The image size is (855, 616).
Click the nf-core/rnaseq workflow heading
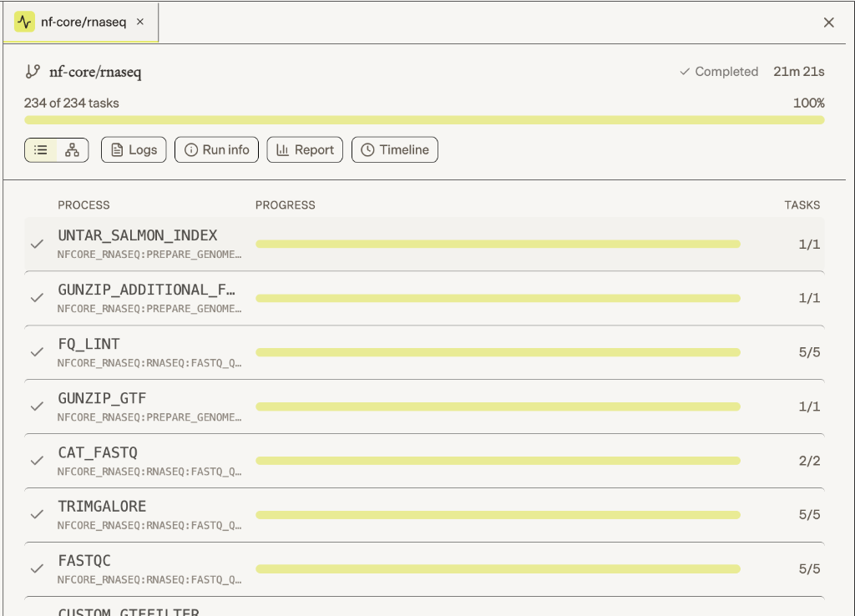tap(95, 72)
